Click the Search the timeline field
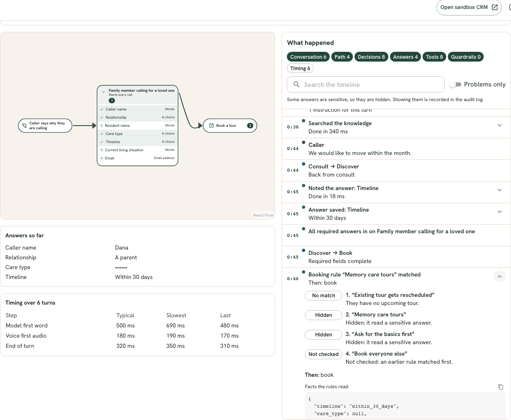 tap(366, 84)
